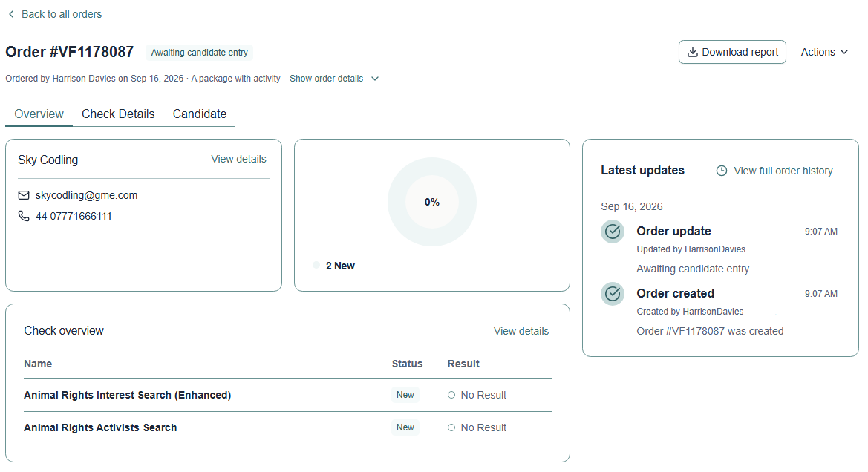Click the Ordered by Harrison Davies line
868x472 pixels.
tap(143, 79)
